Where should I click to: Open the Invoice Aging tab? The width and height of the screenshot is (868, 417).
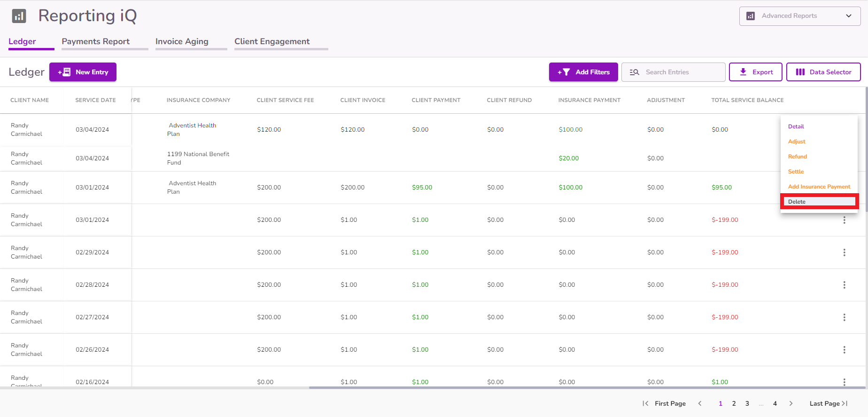(182, 41)
